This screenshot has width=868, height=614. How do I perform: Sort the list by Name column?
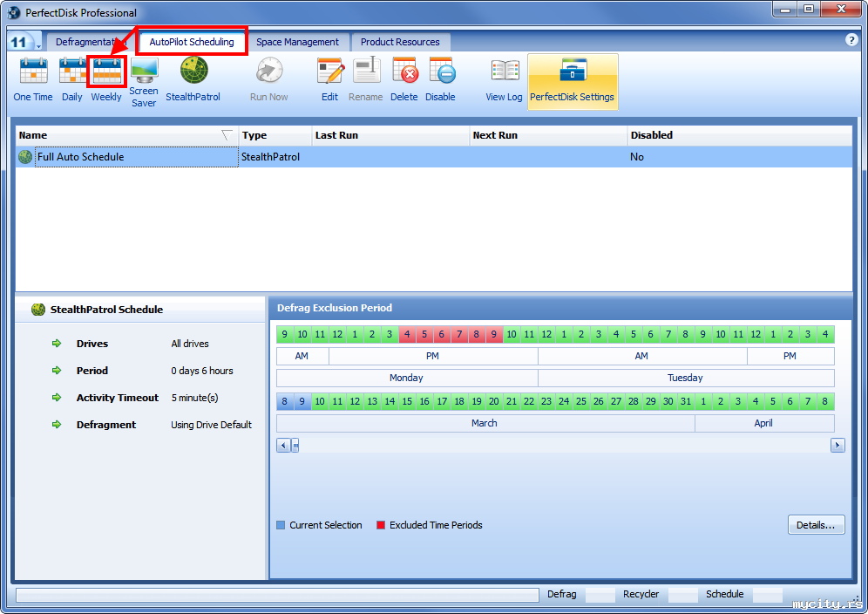[x=126, y=135]
